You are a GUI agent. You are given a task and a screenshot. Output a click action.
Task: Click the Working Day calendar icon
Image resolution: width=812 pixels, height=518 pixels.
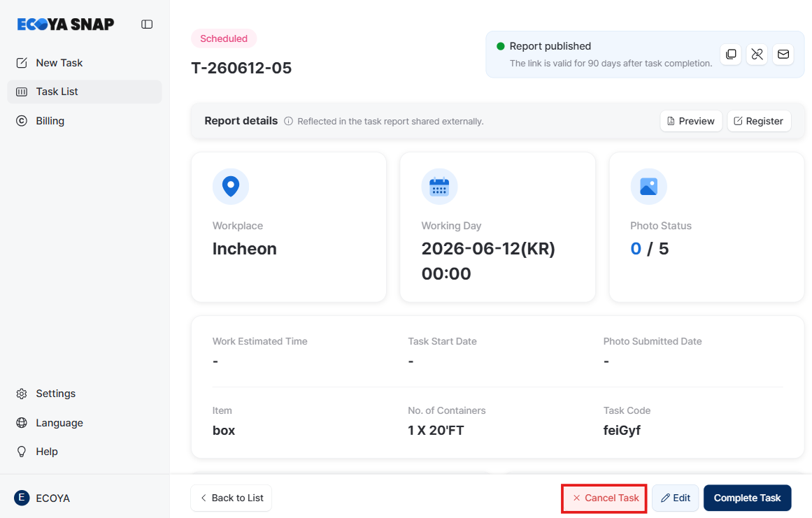[440, 186]
